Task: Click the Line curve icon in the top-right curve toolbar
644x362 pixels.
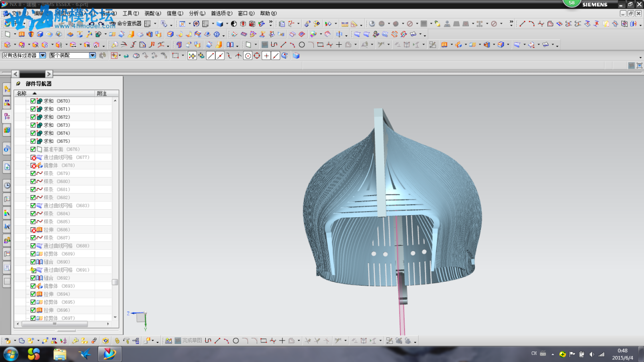Action: (522, 24)
